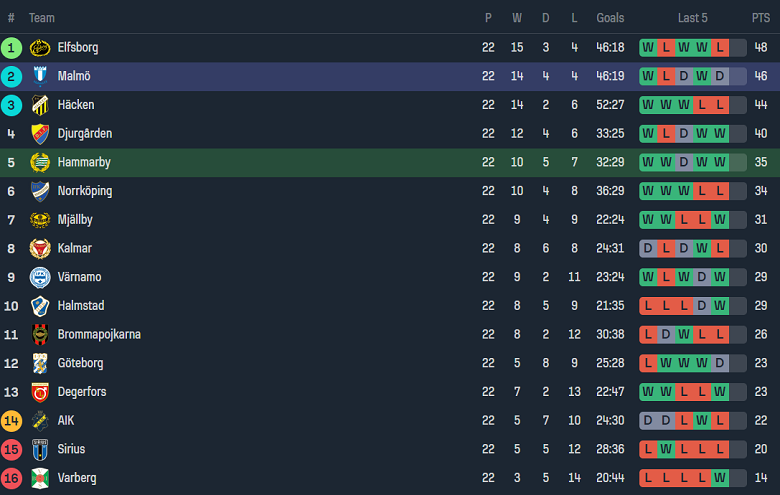Click the Elfsborg club crest icon
The height and width of the screenshot is (495, 780).
[x=40, y=48]
